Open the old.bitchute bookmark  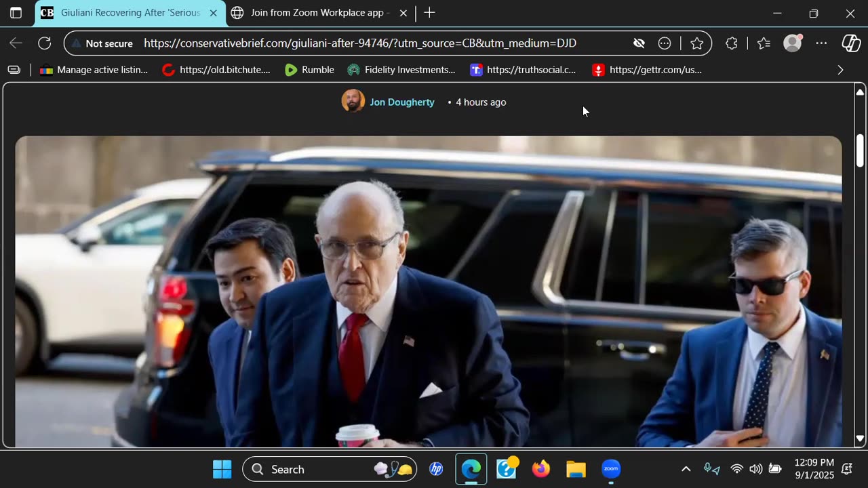[216, 70]
